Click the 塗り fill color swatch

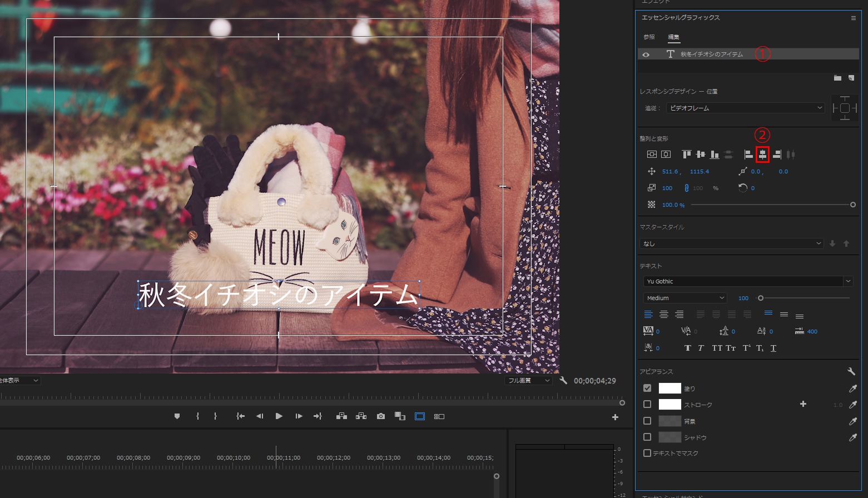click(x=670, y=388)
